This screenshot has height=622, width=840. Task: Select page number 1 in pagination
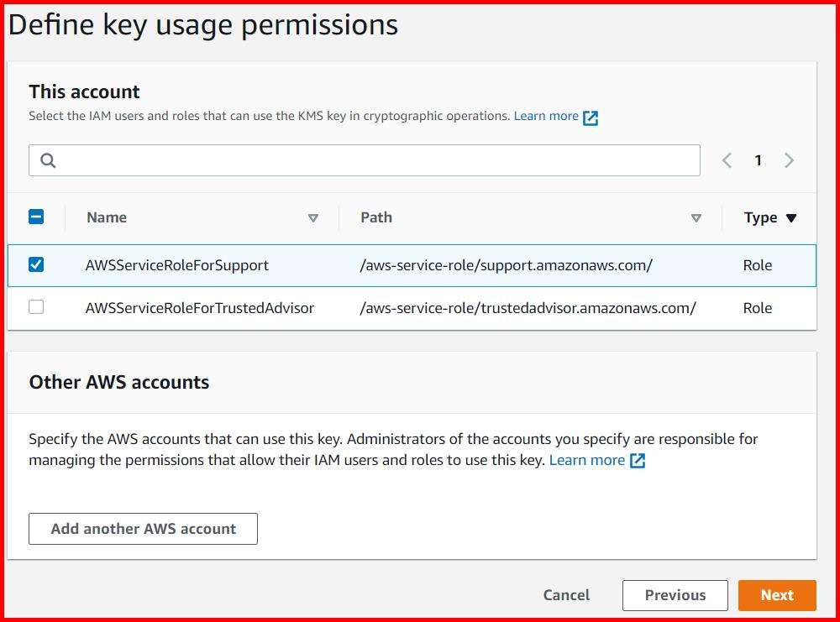pos(758,159)
